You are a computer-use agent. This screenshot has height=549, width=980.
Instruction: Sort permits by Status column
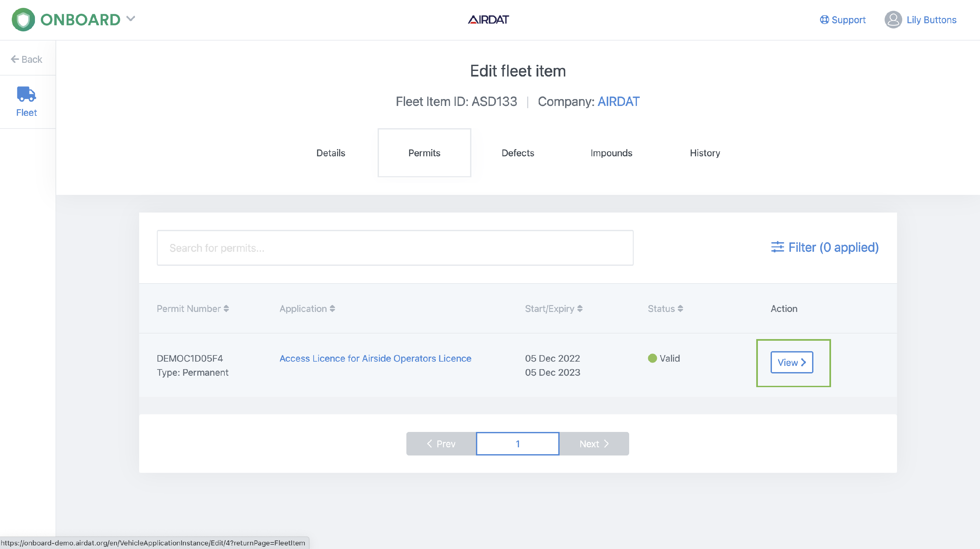coord(665,308)
